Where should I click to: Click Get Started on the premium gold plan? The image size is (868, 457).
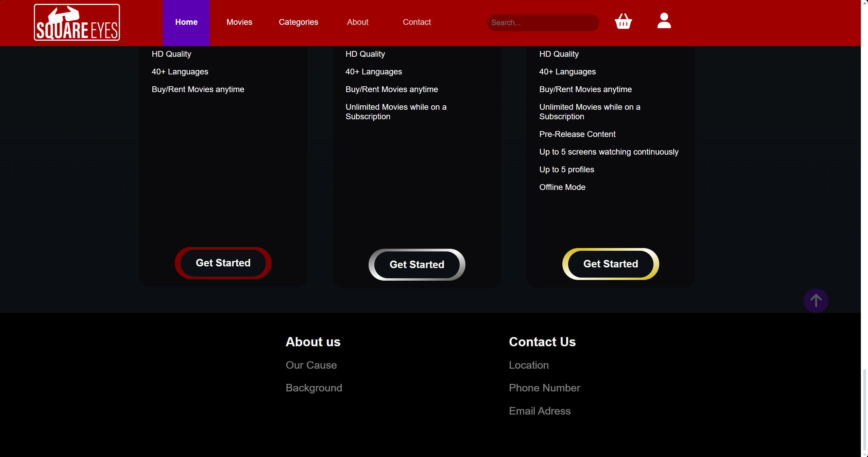[x=610, y=264]
